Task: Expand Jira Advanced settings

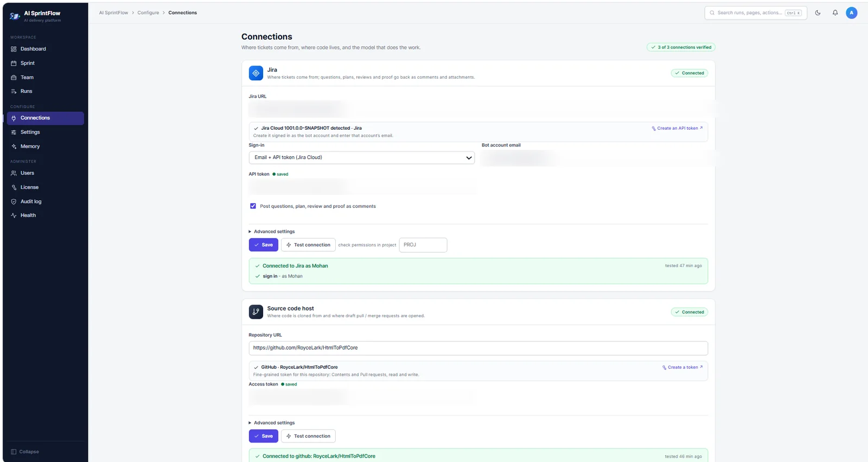Action: 272,231
